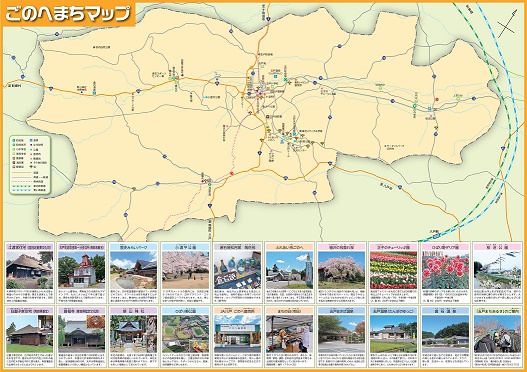The width and height of the screenshot is (527, 372).
Task: Click the ごのへまちマップ title banner
Action: click(x=68, y=14)
